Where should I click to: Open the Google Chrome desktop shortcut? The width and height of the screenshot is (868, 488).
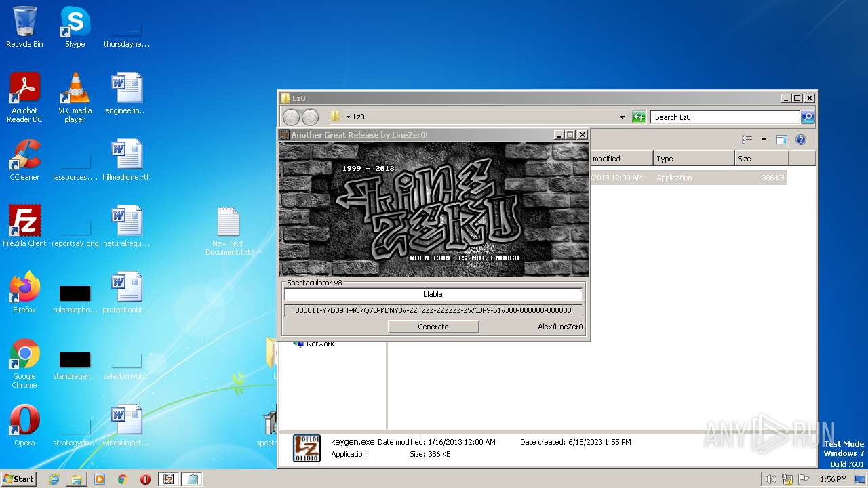(x=24, y=363)
